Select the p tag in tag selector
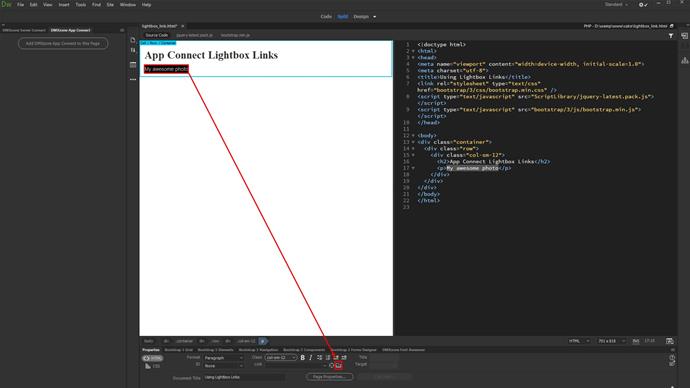The height and width of the screenshot is (388, 690). pos(263,341)
